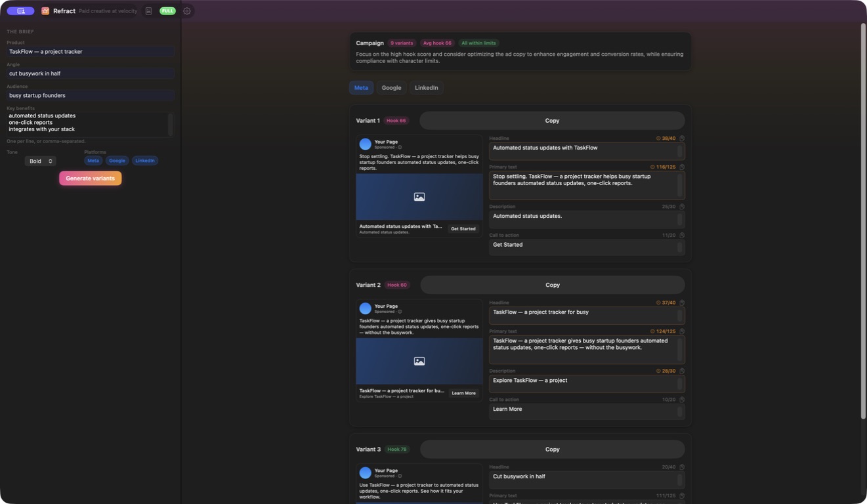This screenshot has width=867, height=504.
Task: Click the 'All within limits' badge
Action: pyautogui.click(x=478, y=43)
